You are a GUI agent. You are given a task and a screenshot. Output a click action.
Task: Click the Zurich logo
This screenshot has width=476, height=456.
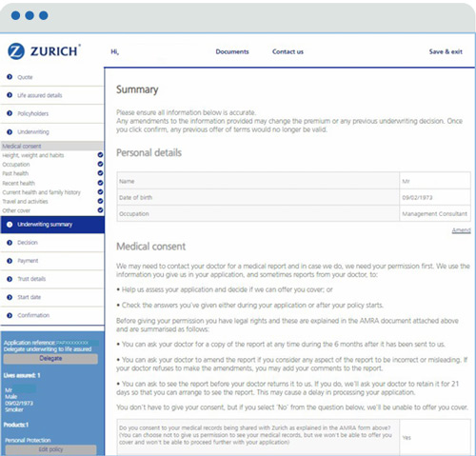tap(44, 51)
